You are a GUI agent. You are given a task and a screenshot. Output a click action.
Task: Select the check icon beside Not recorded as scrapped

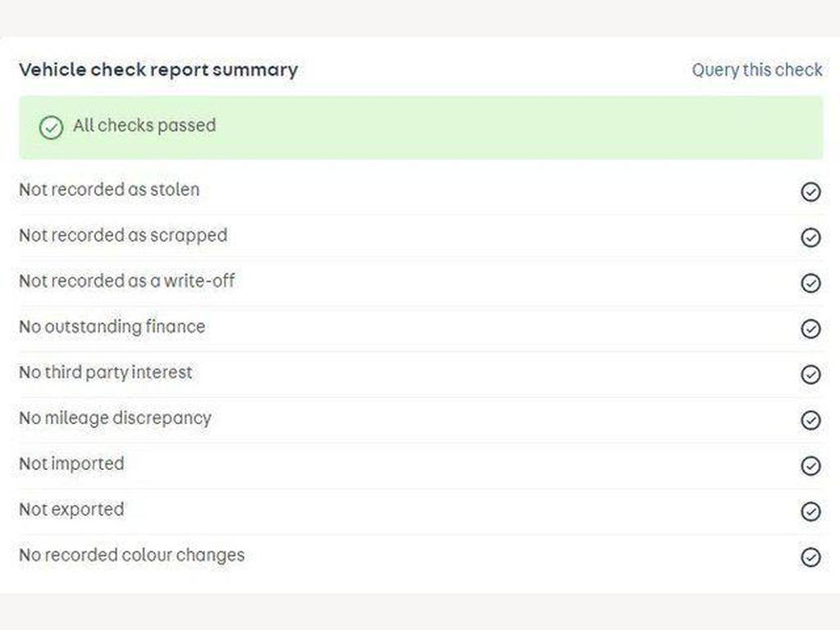click(810, 238)
